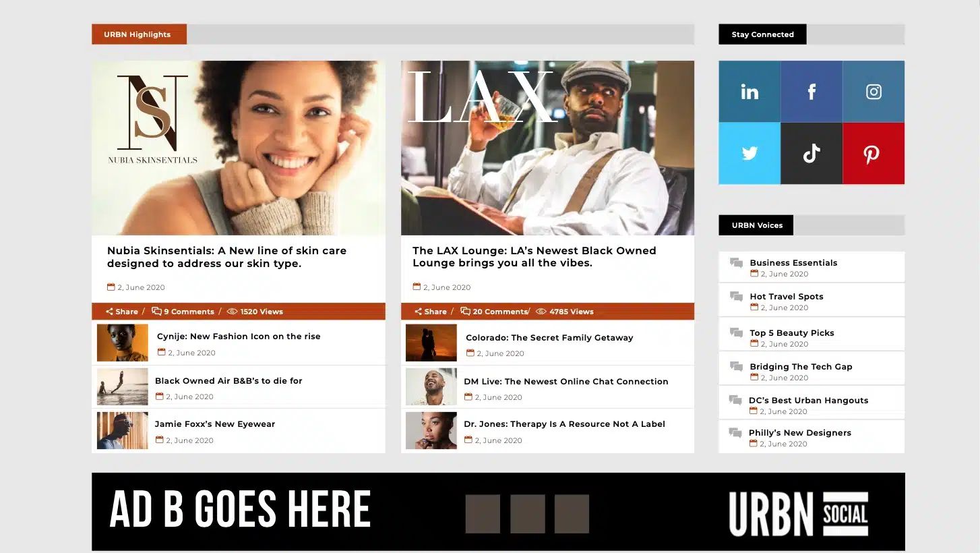Click the middle square in the ad banner
This screenshot has width=980, height=553.
527,514
